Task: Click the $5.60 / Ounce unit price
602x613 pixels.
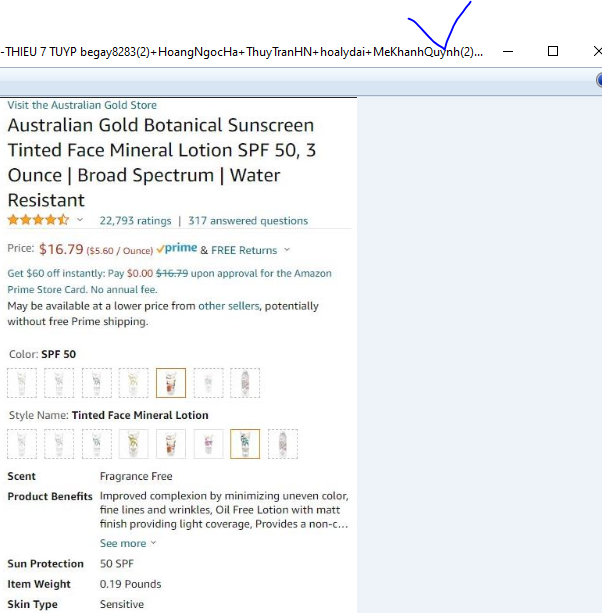Action: pos(120,251)
